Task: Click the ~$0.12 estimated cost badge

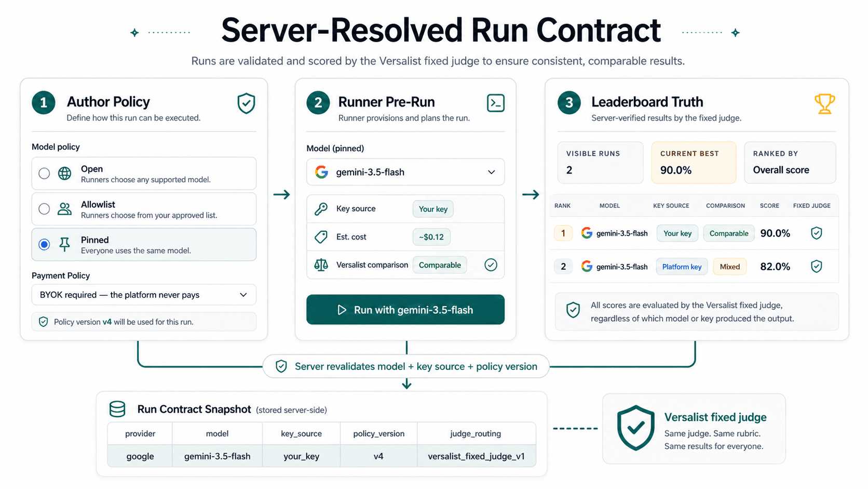Action: tap(431, 237)
